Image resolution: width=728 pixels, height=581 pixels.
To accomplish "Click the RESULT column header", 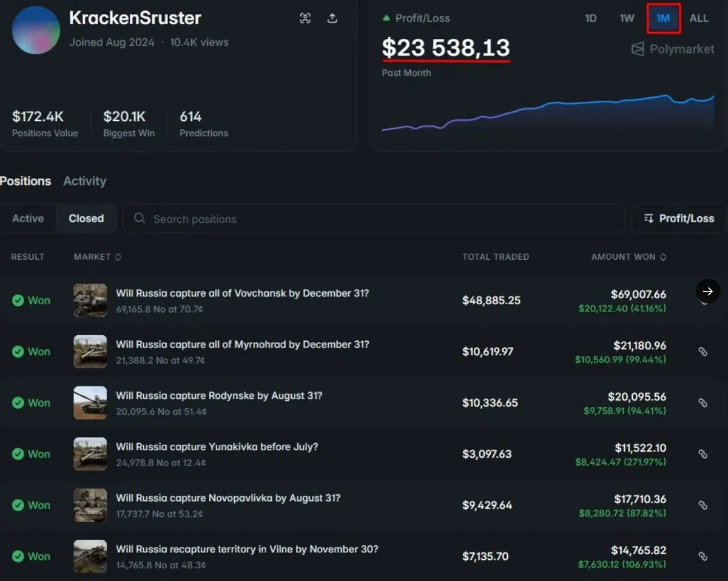I will point(28,257).
